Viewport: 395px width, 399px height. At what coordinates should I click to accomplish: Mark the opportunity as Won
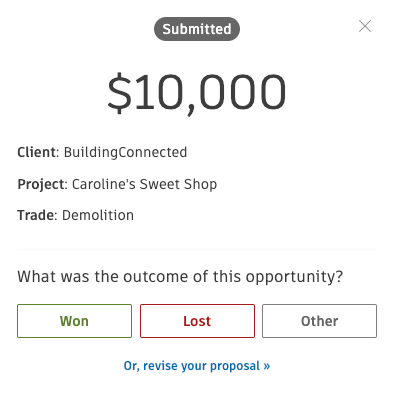(74, 321)
